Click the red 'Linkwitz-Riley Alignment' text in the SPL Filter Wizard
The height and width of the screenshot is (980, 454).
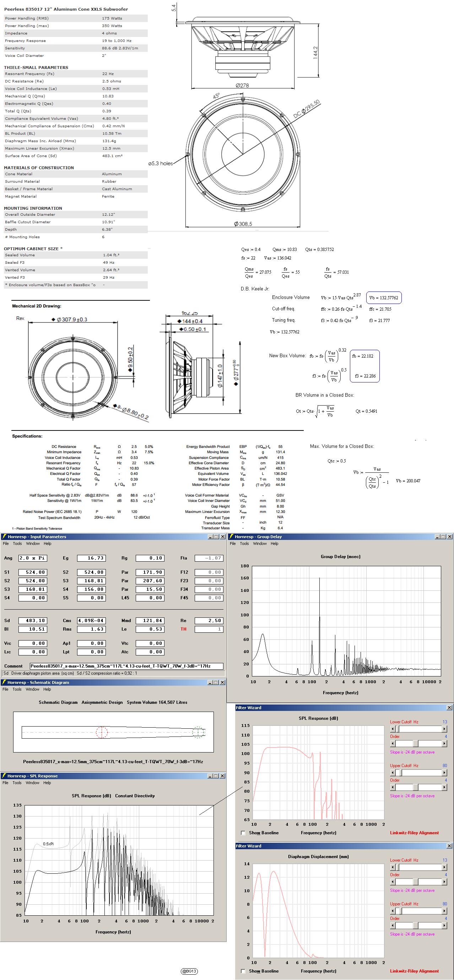(x=414, y=833)
